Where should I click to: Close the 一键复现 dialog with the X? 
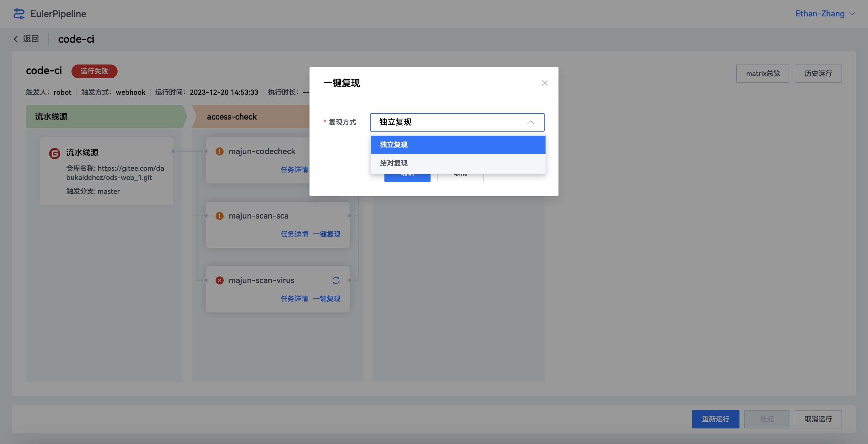point(545,83)
